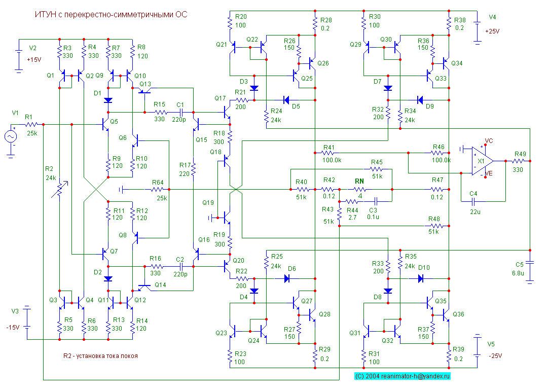Image resolution: width=548 pixels, height=392 pixels.
Task: Click resistor R49 symbol at op-amp output
Action: pos(518,161)
